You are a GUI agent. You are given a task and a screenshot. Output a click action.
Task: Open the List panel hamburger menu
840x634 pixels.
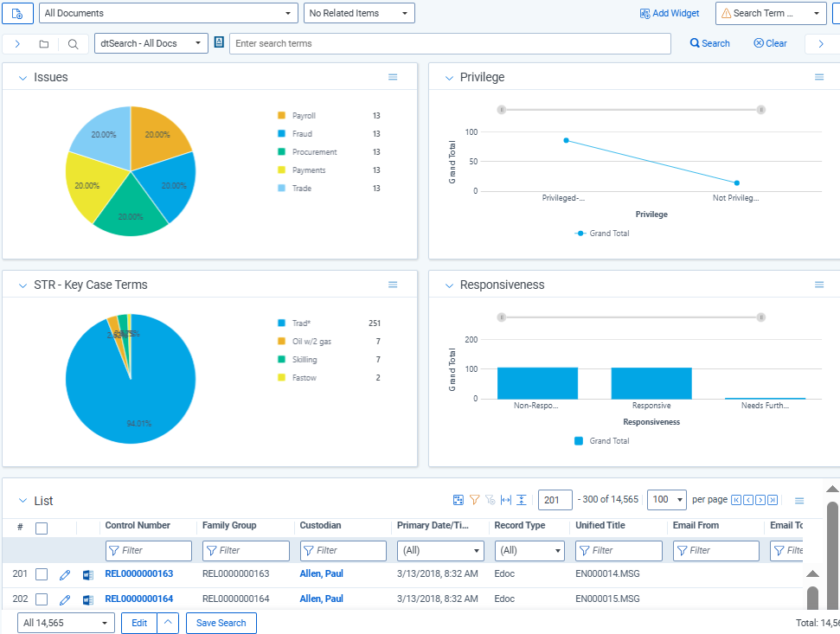(x=799, y=501)
